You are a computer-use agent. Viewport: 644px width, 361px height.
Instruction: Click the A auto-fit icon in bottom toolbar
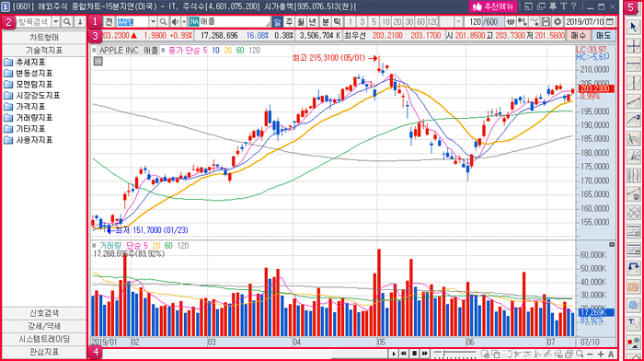click(x=611, y=354)
